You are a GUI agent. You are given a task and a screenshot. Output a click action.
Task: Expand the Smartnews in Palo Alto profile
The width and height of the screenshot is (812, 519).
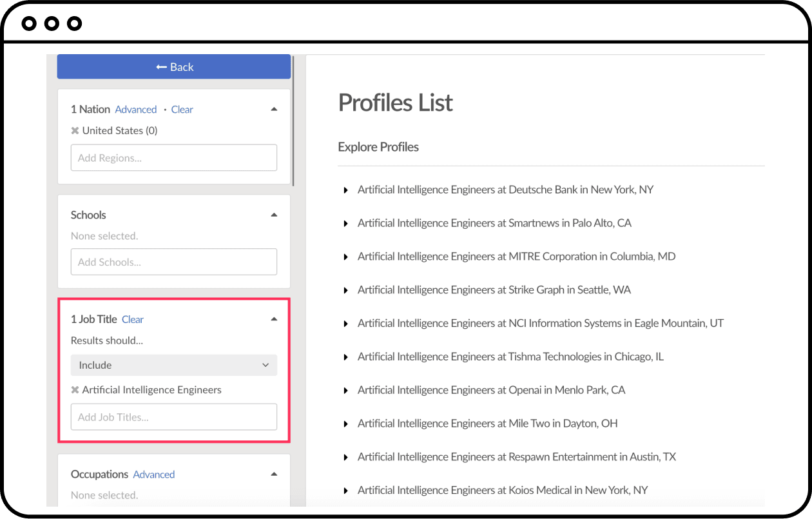345,224
